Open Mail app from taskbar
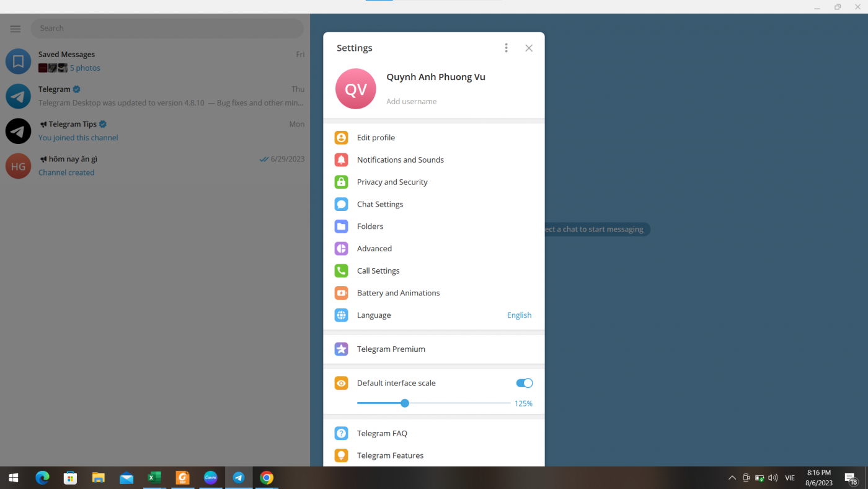 (126, 478)
